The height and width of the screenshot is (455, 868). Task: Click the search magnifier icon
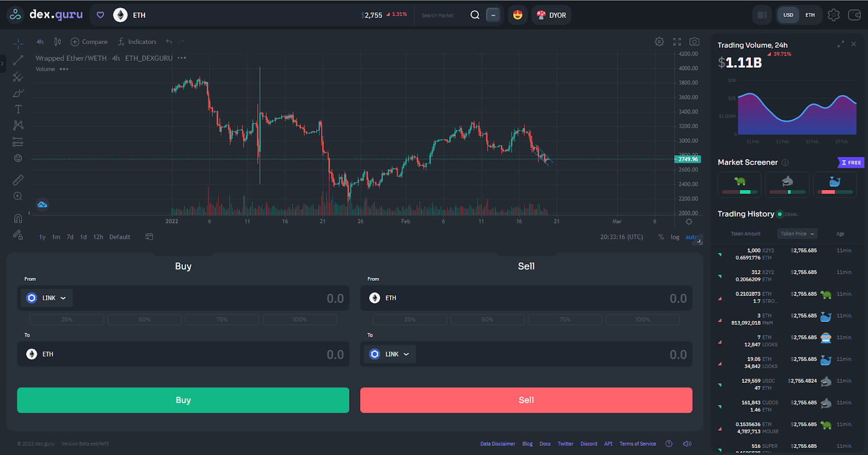(475, 15)
